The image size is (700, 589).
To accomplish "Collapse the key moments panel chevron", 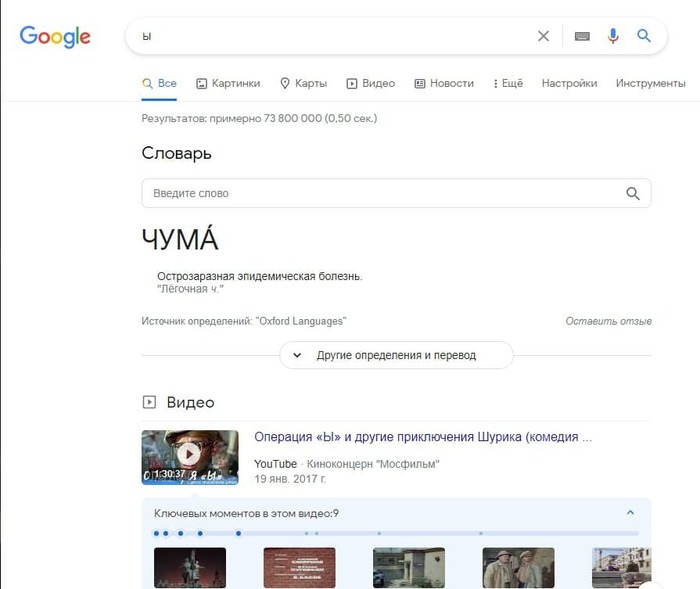I will coord(630,513).
